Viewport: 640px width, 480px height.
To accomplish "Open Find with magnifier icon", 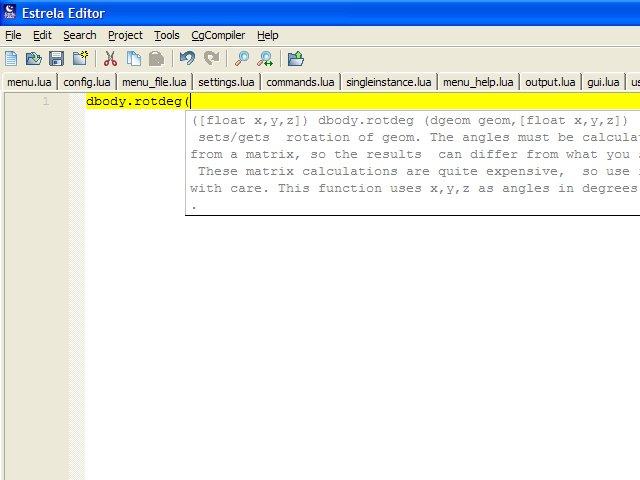I will 241,59.
